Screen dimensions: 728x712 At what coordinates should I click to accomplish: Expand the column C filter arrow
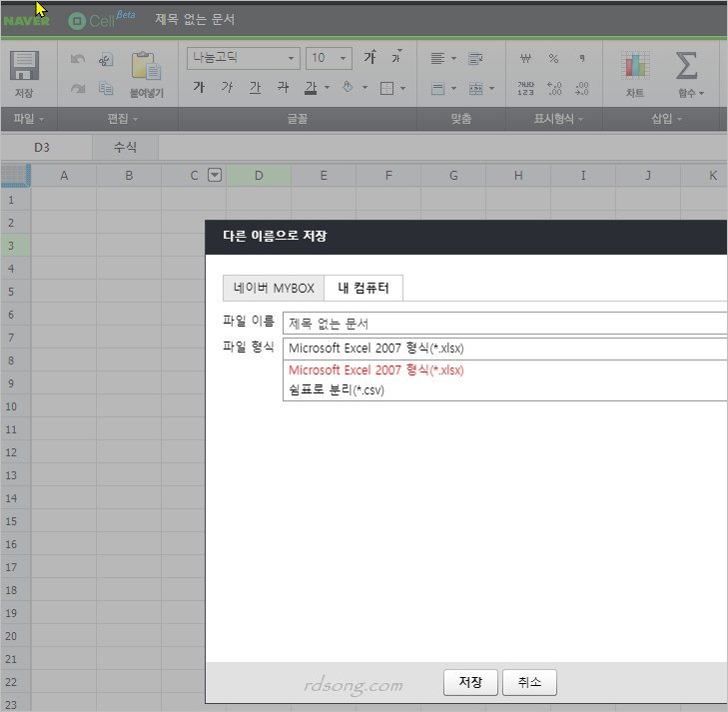coord(214,176)
